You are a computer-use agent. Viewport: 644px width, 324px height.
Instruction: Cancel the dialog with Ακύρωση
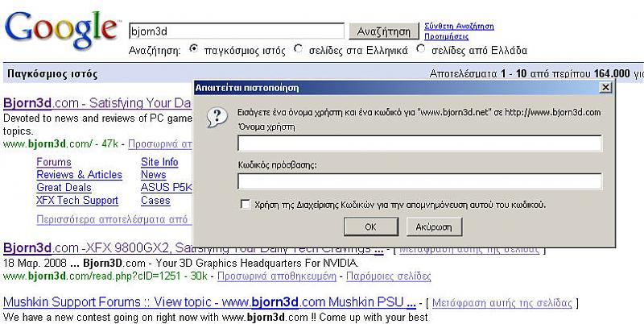[434, 226]
